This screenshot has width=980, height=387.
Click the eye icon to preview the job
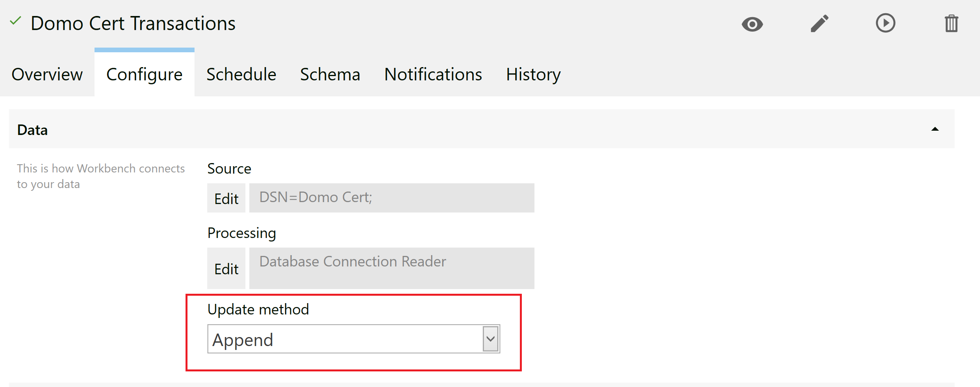point(752,24)
